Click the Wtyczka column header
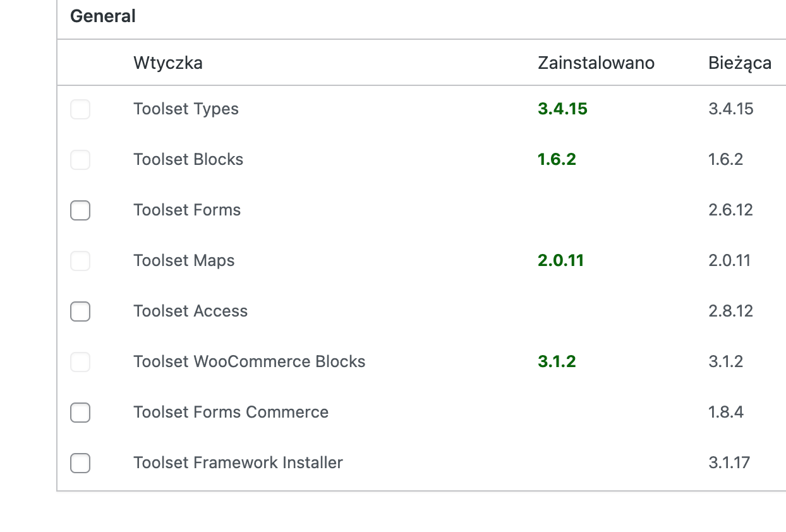The width and height of the screenshot is (786, 532). coord(168,63)
